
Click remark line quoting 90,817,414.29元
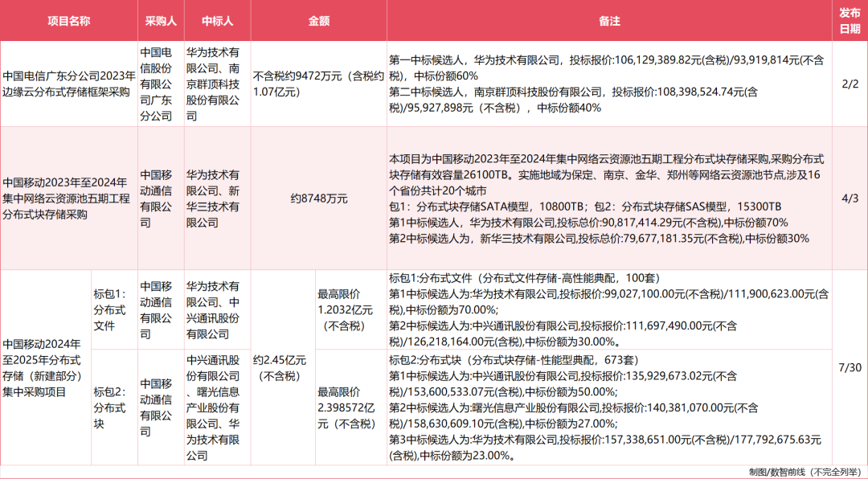pos(588,223)
